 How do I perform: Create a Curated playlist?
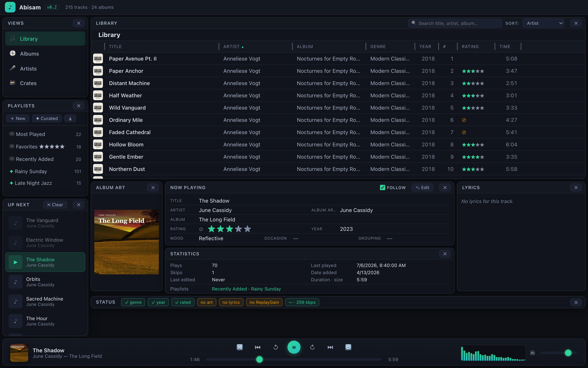pyautogui.click(x=47, y=118)
